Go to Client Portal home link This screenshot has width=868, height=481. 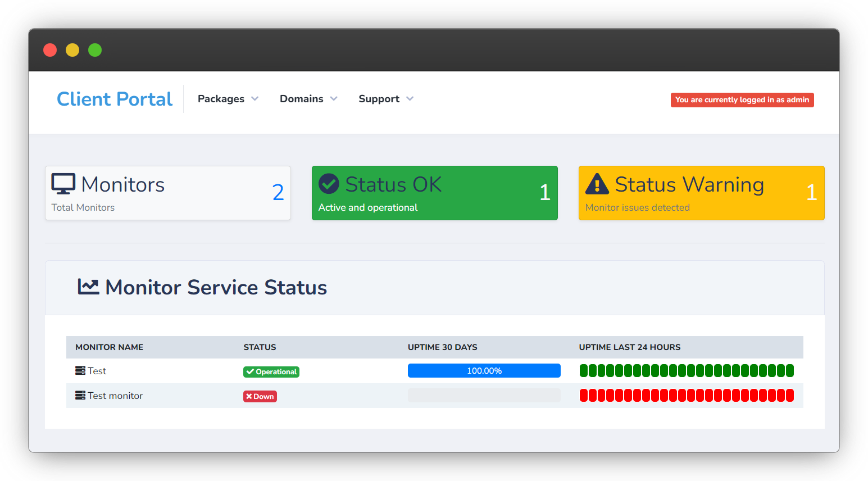pyautogui.click(x=115, y=99)
